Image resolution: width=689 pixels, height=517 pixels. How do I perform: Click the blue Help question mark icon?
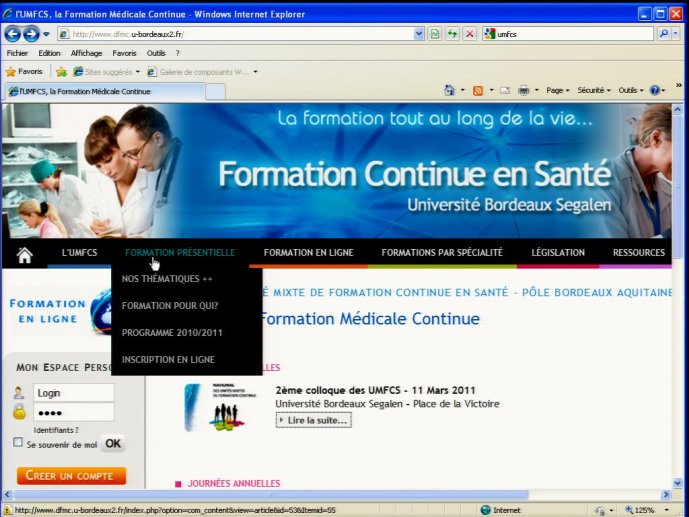[x=655, y=90]
